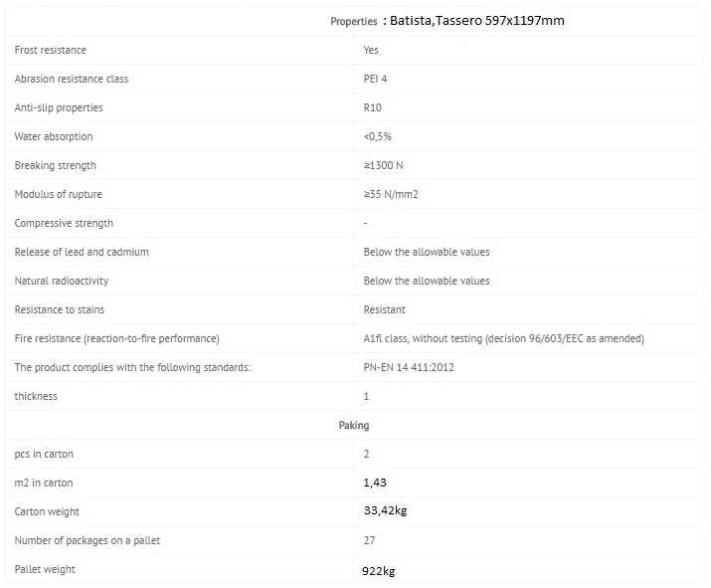Click Release of lead and cadmium label
711x588 pixels.
coord(82,252)
